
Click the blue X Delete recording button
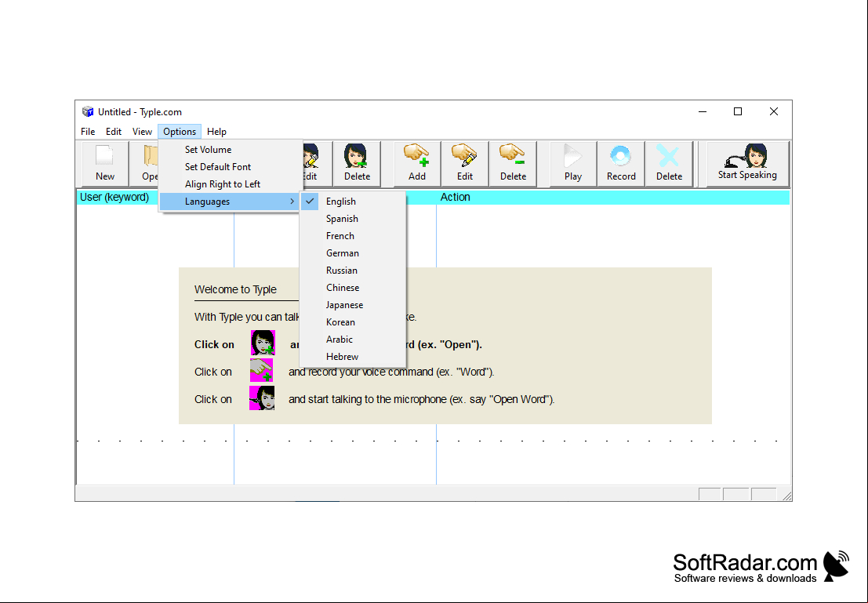[669, 163]
